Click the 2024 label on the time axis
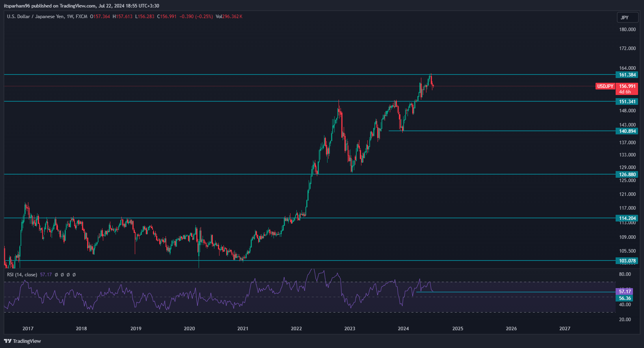This screenshot has height=348, width=644. (x=404, y=329)
